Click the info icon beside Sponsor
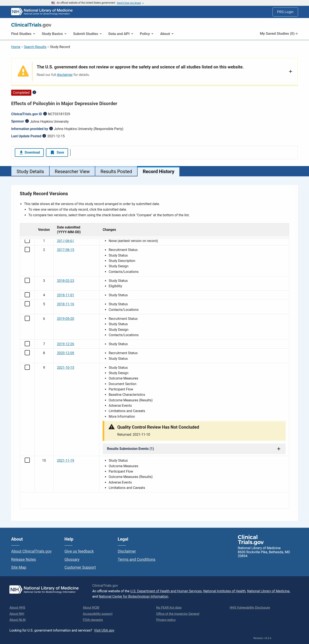 27,121
